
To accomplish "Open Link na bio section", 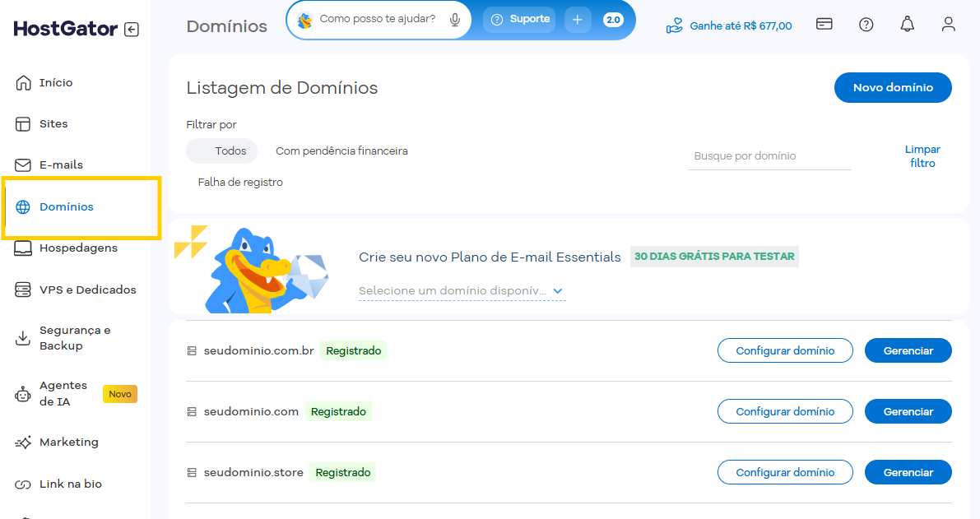I will (70, 484).
